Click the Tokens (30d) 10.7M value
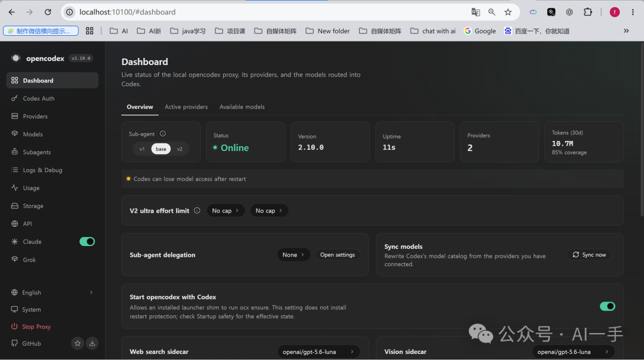 click(x=562, y=144)
